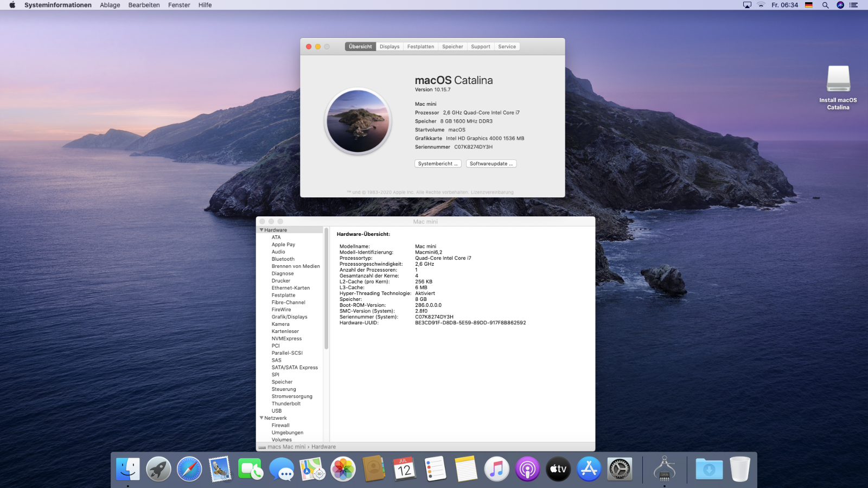
Task: Select Bluetooth in sidebar
Action: point(283,259)
